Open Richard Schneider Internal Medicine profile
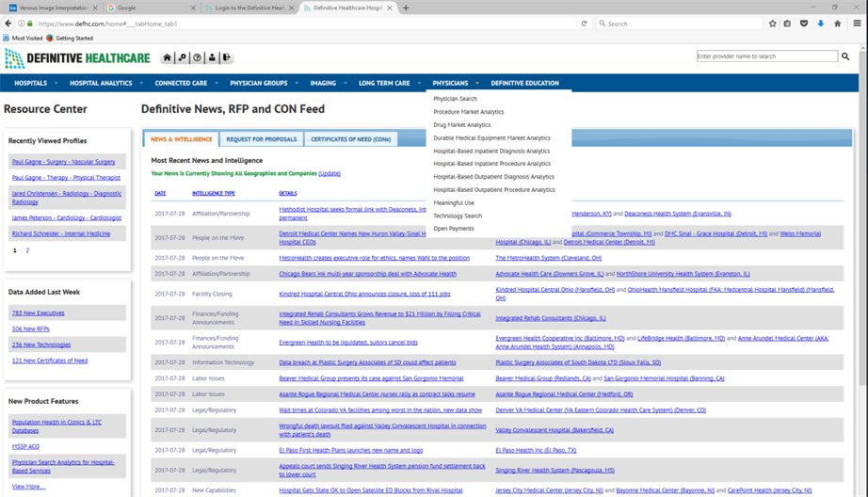The image size is (868, 497). [x=61, y=234]
